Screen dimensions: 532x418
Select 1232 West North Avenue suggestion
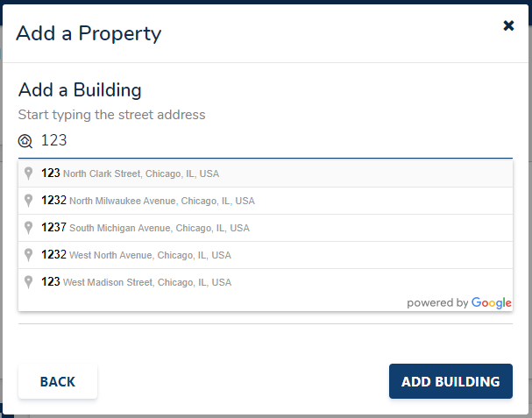(138, 255)
